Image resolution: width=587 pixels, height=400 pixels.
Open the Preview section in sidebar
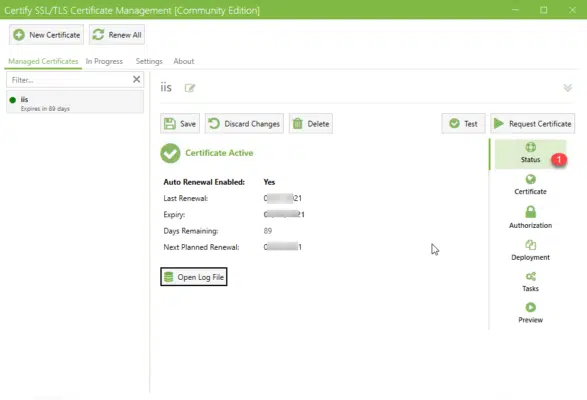tap(530, 313)
